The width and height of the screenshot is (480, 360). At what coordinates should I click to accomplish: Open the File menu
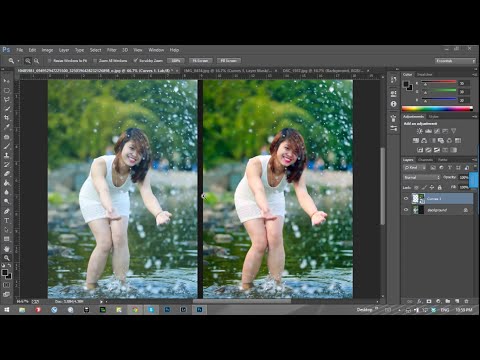(x=20, y=50)
